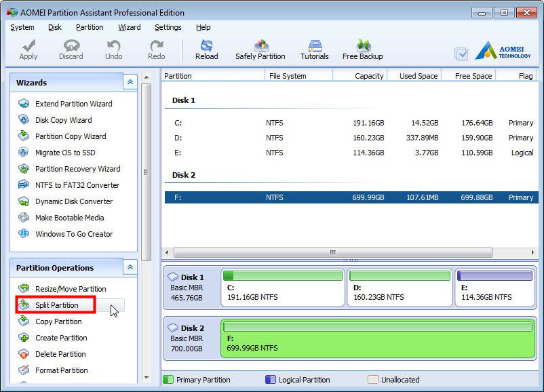Choose the Split Partition operation
Image resolution: width=544 pixels, height=392 pixels.
(x=56, y=305)
